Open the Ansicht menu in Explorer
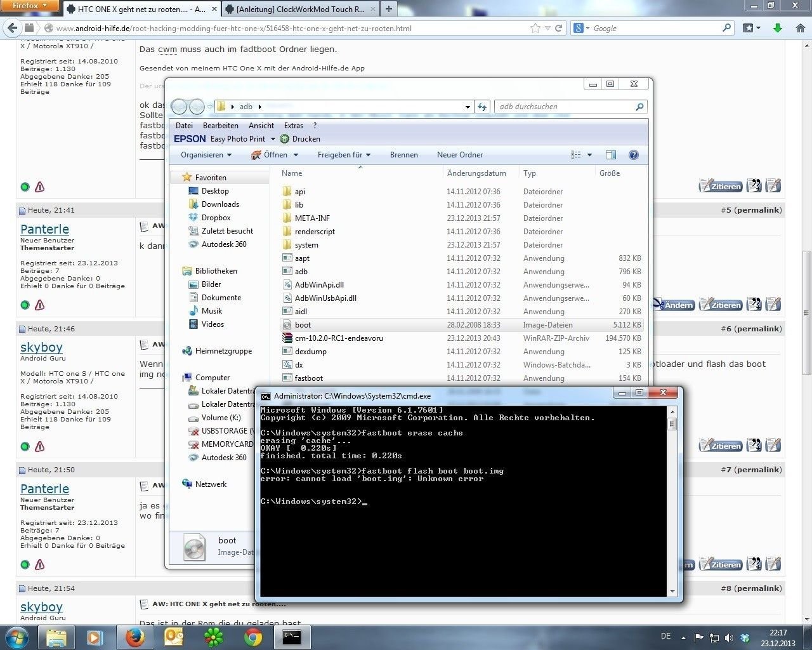This screenshot has width=812, height=650. [x=261, y=126]
